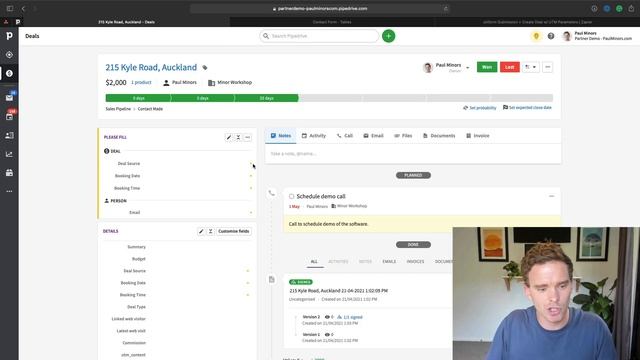Open Sales Assistant lightbulb icon
This screenshot has width=640, height=360.
point(536,36)
